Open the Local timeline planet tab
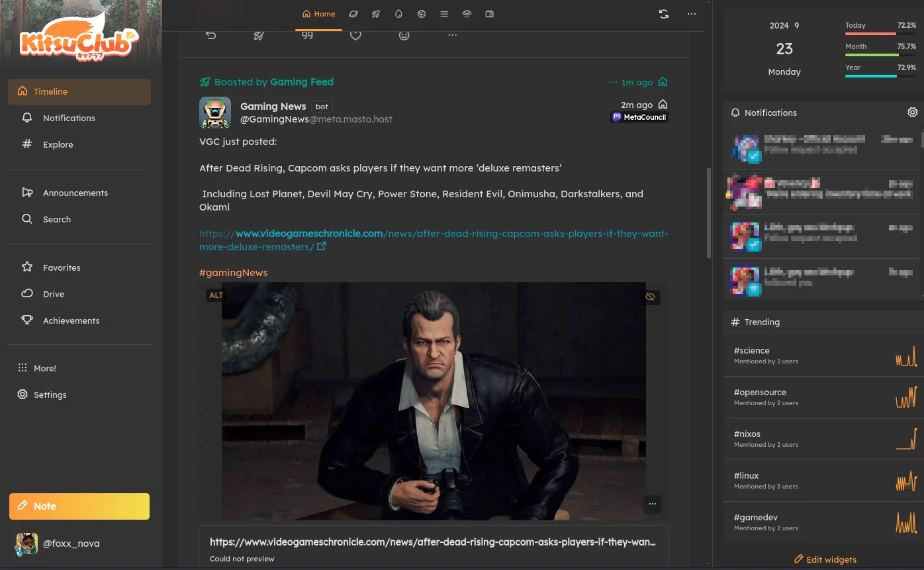This screenshot has width=924, height=570. tap(353, 14)
